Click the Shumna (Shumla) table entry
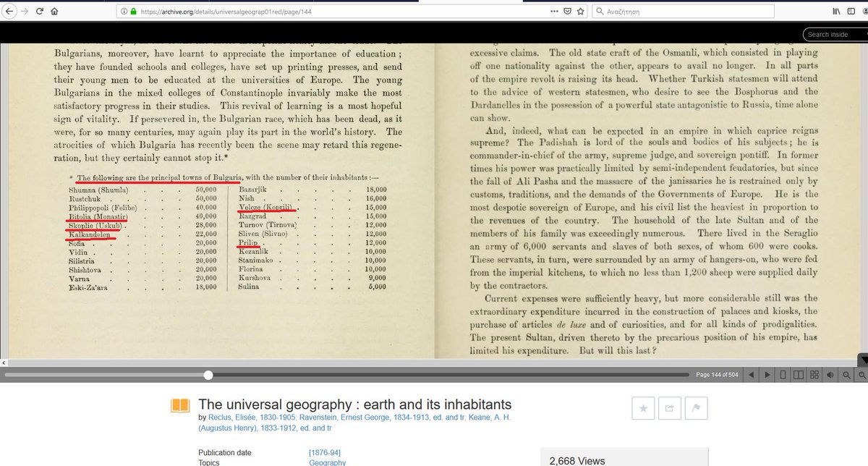 click(x=98, y=190)
